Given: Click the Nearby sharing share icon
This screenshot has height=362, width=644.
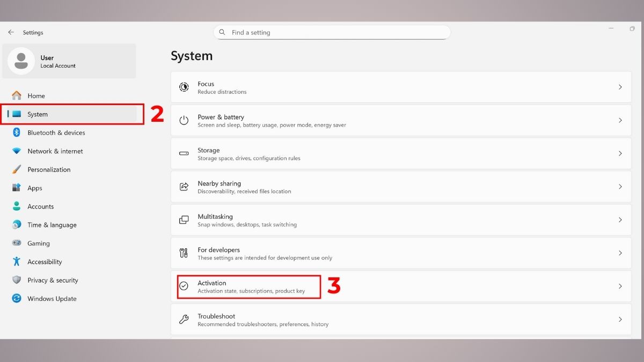Looking at the screenshot, I should (x=184, y=187).
